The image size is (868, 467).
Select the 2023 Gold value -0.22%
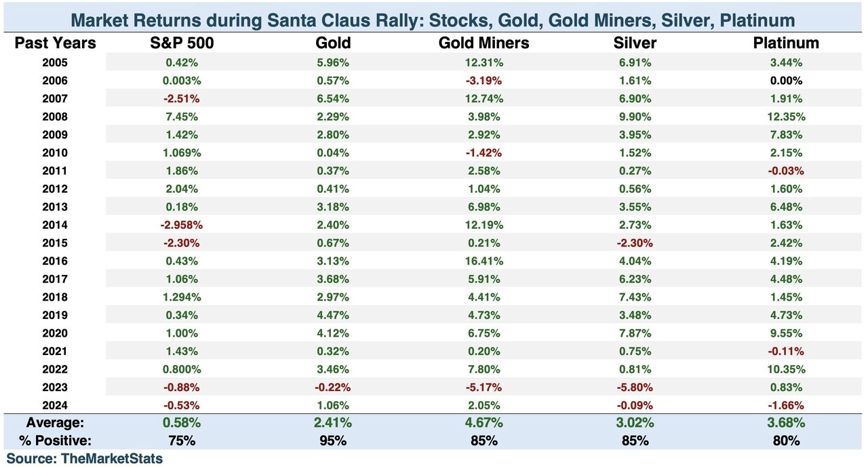pos(334,388)
